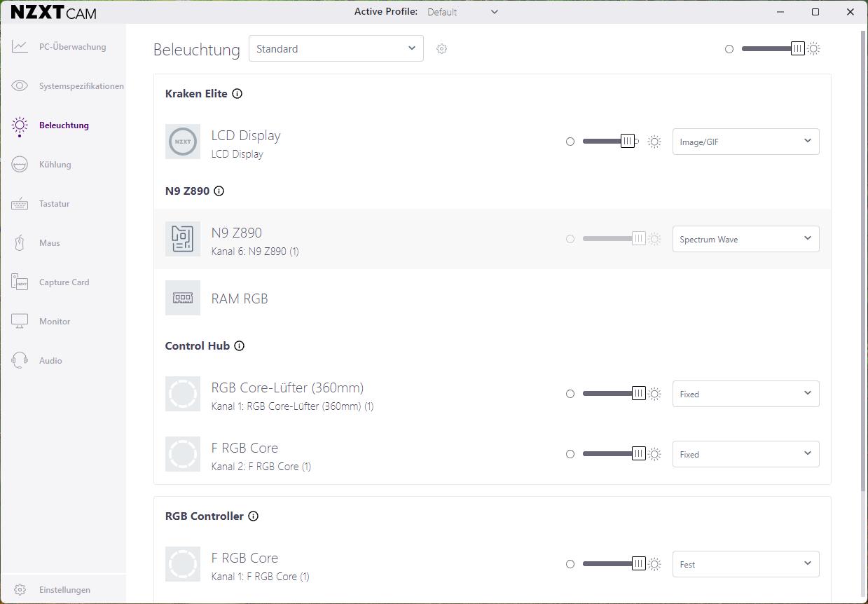Click the info icon next to Kraken Elite
Screen dimensions: 868x604
(237, 94)
